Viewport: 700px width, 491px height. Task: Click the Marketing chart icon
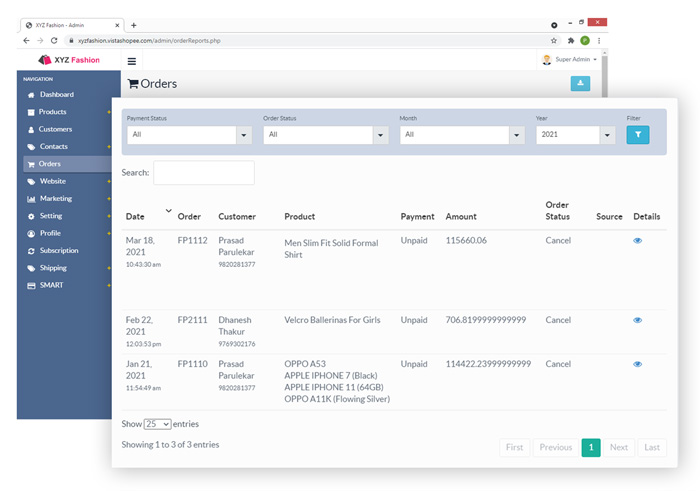(31, 199)
